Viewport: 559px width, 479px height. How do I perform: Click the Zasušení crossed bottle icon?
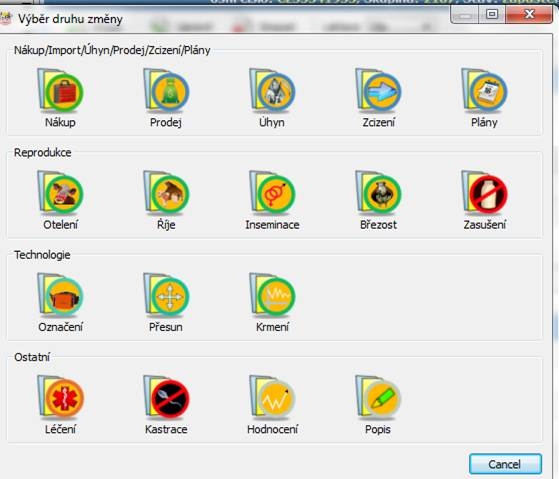tap(484, 194)
